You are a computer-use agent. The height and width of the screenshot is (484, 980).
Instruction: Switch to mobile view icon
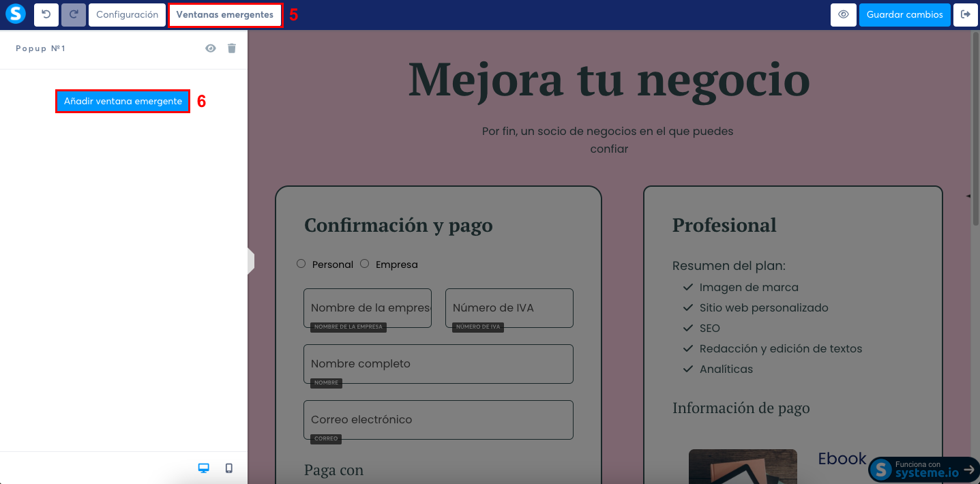228,468
